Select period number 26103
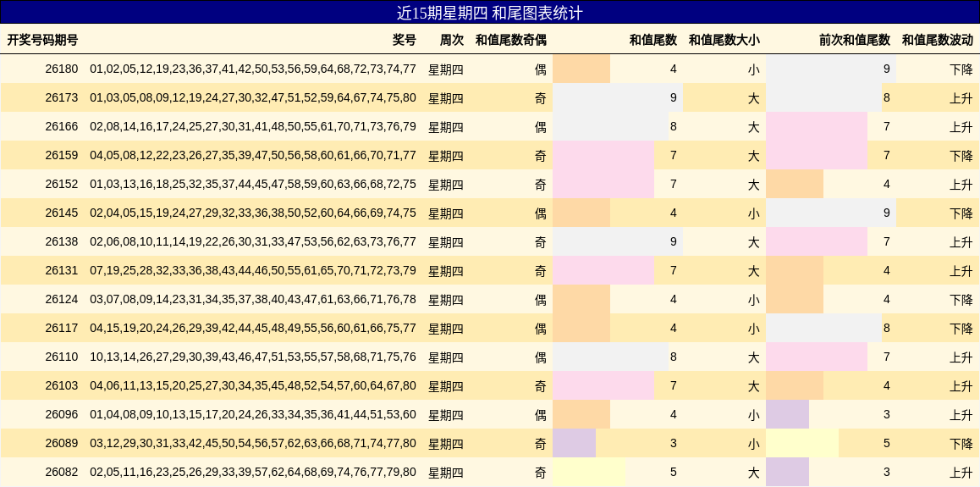Screen dimensions: 980x487 pyautogui.click(x=61, y=385)
